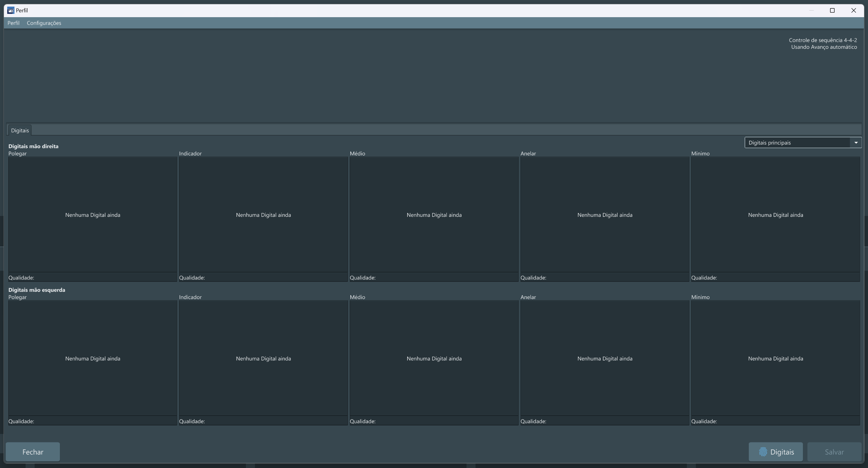The width and height of the screenshot is (868, 468).
Task: Select left hand Indicador fingerprint box
Action: [264, 358]
